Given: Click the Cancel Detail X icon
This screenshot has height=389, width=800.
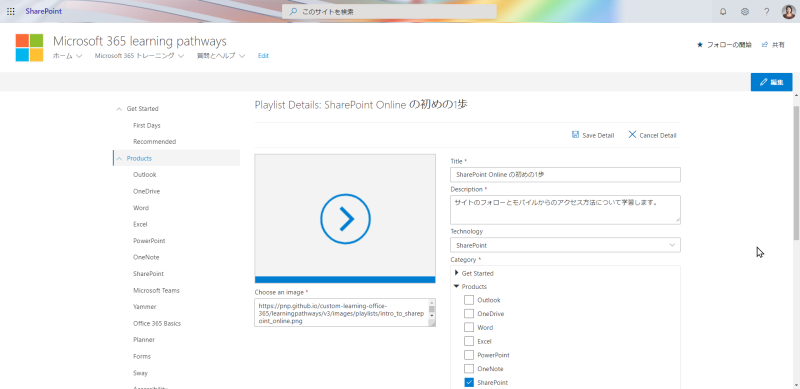Looking at the screenshot, I should click(632, 135).
